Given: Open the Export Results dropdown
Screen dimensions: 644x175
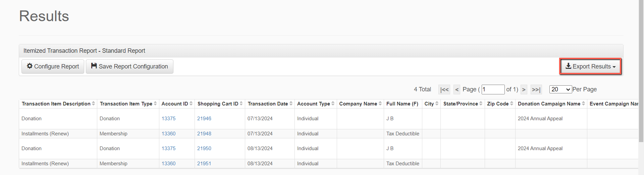Looking at the screenshot, I should tap(590, 67).
